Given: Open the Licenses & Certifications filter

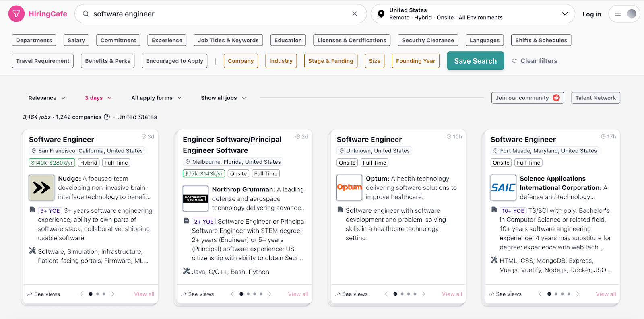Looking at the screenshot, I should 352,40.
